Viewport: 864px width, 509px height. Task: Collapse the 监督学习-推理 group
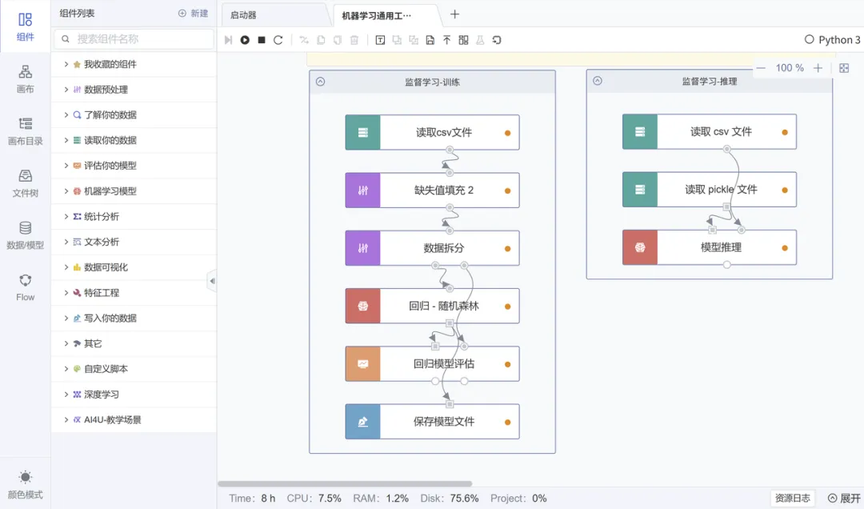[x=597, y=81]
